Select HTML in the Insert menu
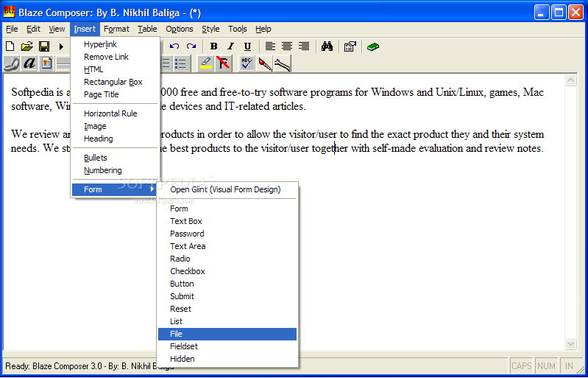Viewport: 588px width, 378px height. 116,69
